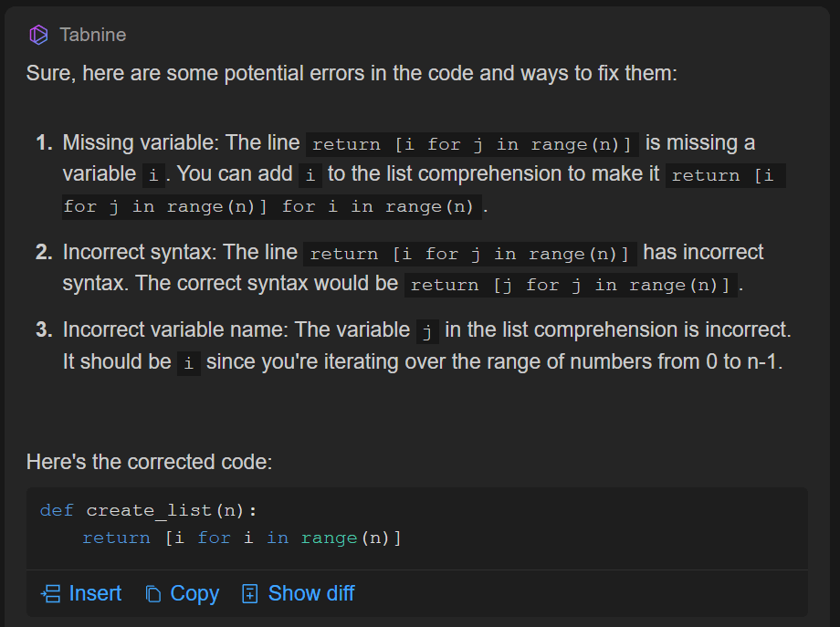840x627 pixels.
Task: Click the Tabnine title text
Action: (x=91, y=35)
